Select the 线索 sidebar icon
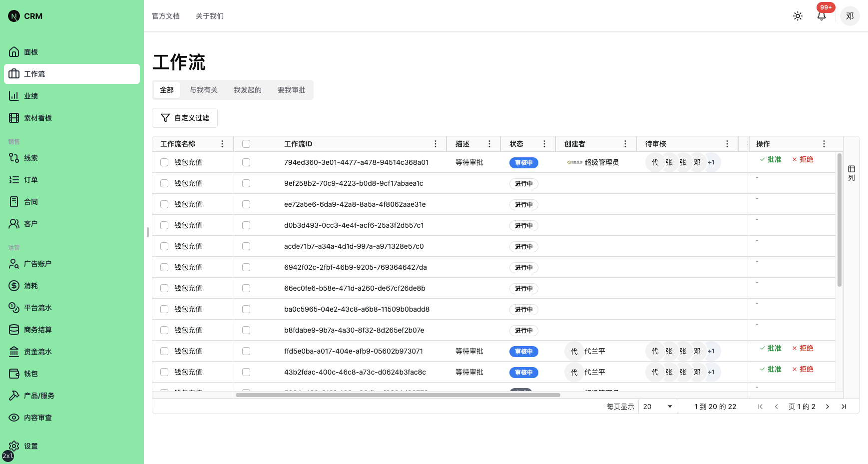868x464 pixels. [14, 157]
